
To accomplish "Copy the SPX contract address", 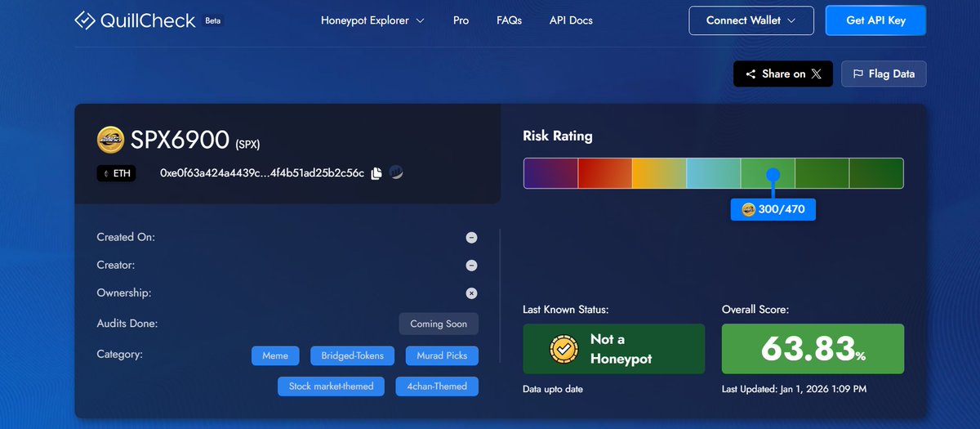I will tap(376, 173).
